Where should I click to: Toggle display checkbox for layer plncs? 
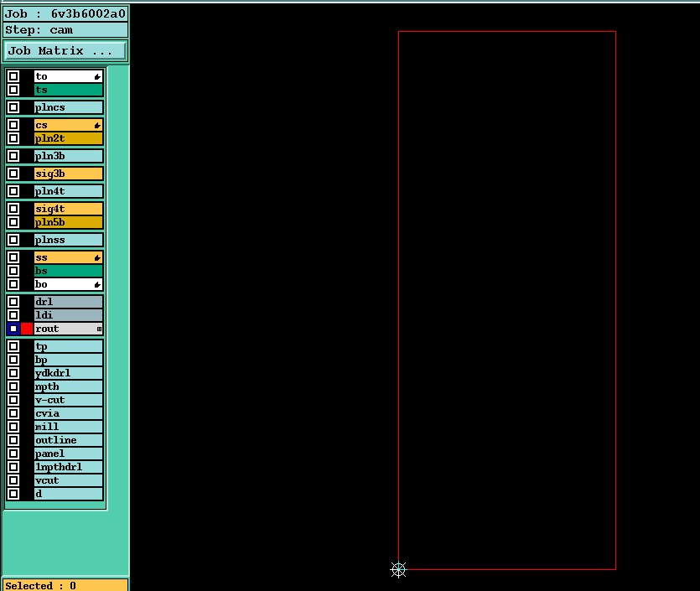pos(13,107)
